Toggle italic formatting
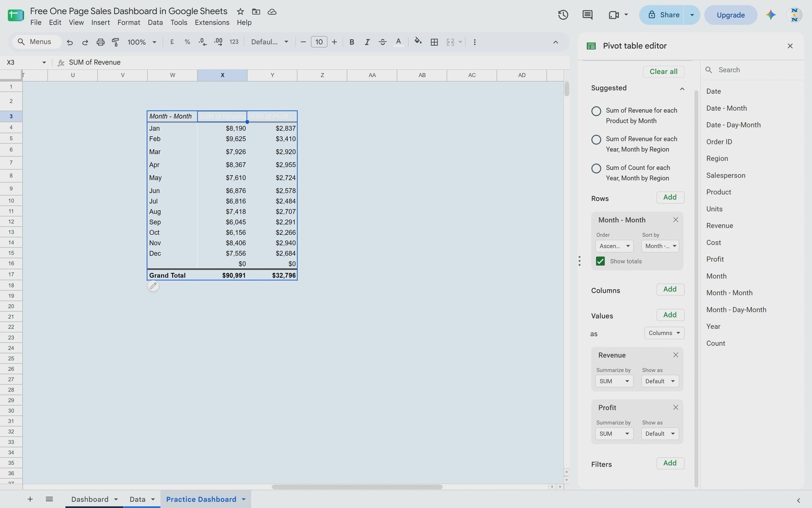 tap(367, 42)
